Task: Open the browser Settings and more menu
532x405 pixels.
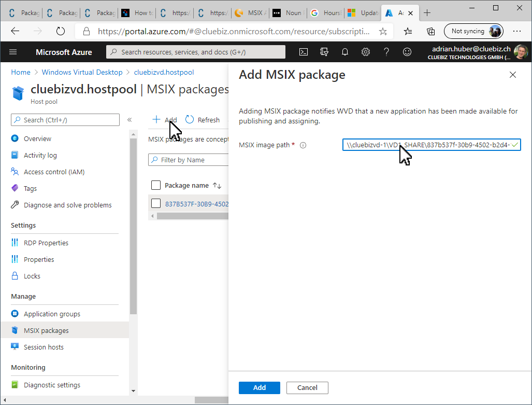Action: click(x=517, y=31)
